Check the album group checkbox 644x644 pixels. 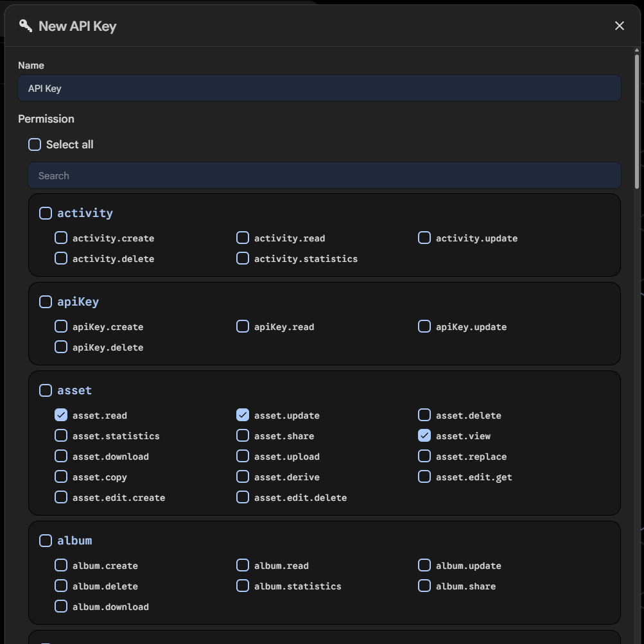[46, 541]
